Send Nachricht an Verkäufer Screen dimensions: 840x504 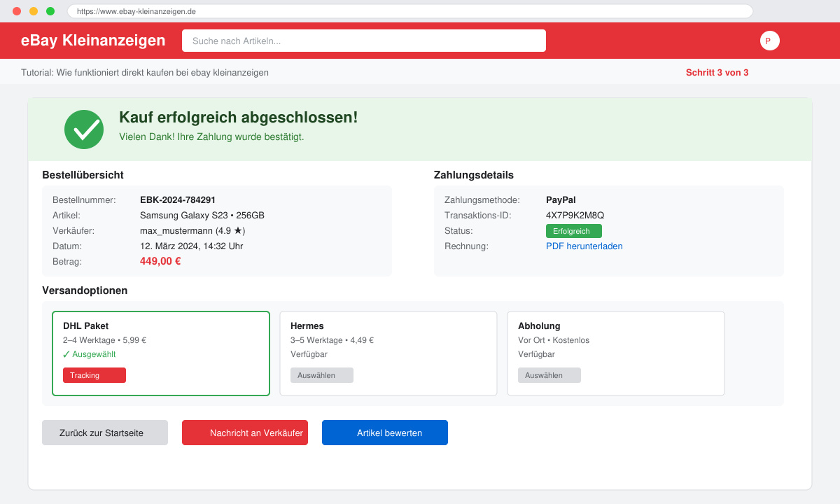(245, 433)
